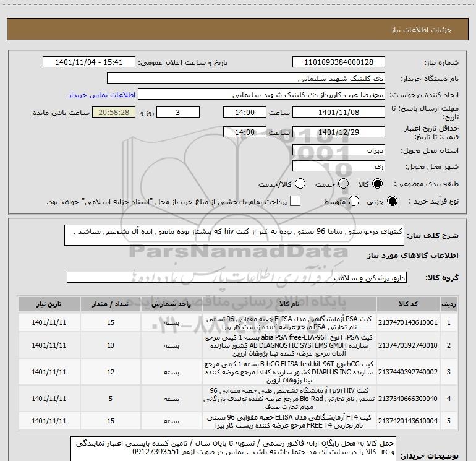
Task: Select the جزیی purchase type radio
Action: click(x=392, y=201)
